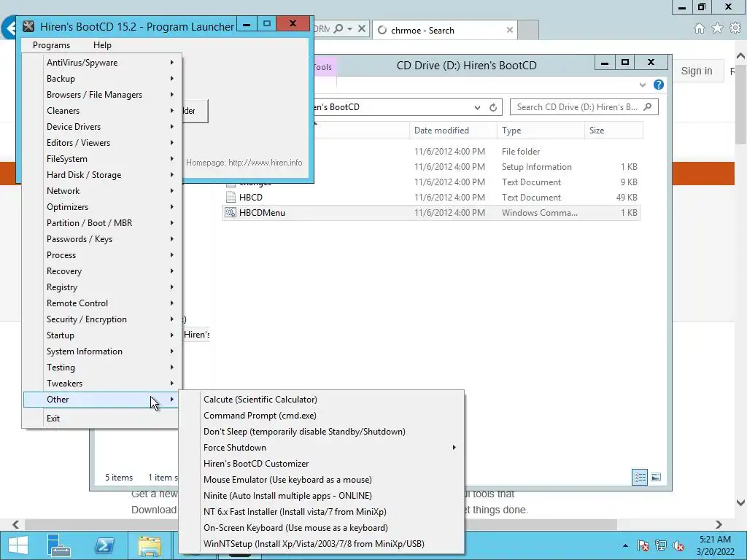
Task: Expand the Force Shutdown submenu
Action: (x=321, y=448)
